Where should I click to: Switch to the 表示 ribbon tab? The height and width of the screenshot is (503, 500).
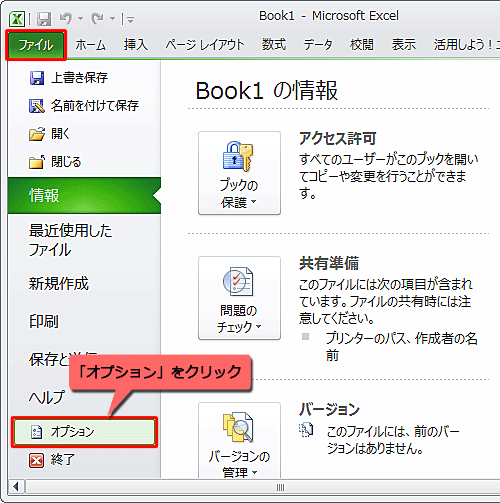click(x=404, y=45)
